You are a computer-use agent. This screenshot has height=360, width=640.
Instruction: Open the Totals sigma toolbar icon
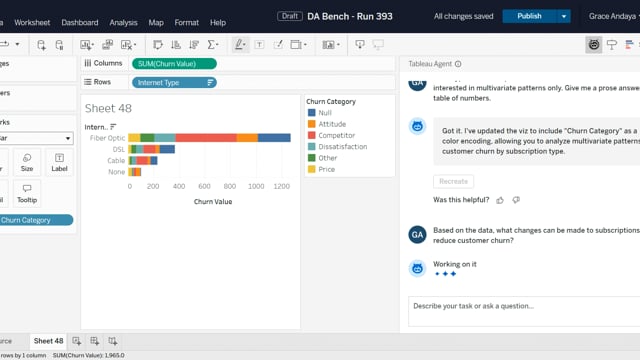213,45
